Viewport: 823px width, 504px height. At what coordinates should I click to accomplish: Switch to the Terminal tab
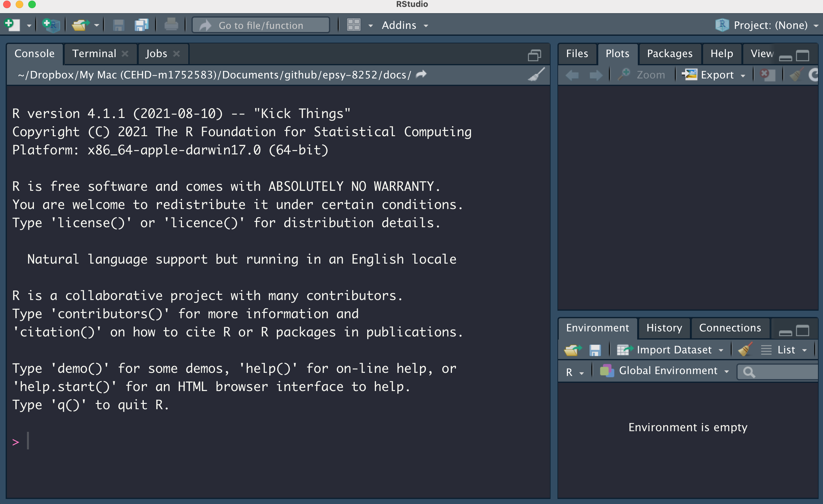coord(94,53)
